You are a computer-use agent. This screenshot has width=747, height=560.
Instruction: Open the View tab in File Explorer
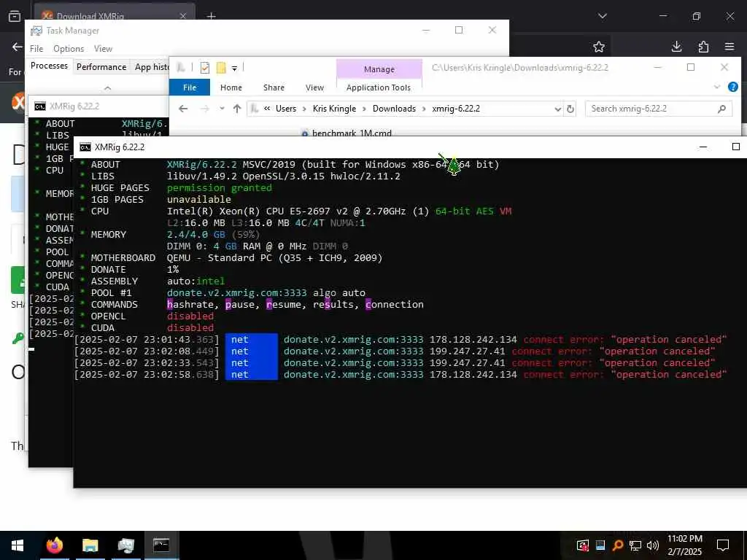[x=314, y=87]
